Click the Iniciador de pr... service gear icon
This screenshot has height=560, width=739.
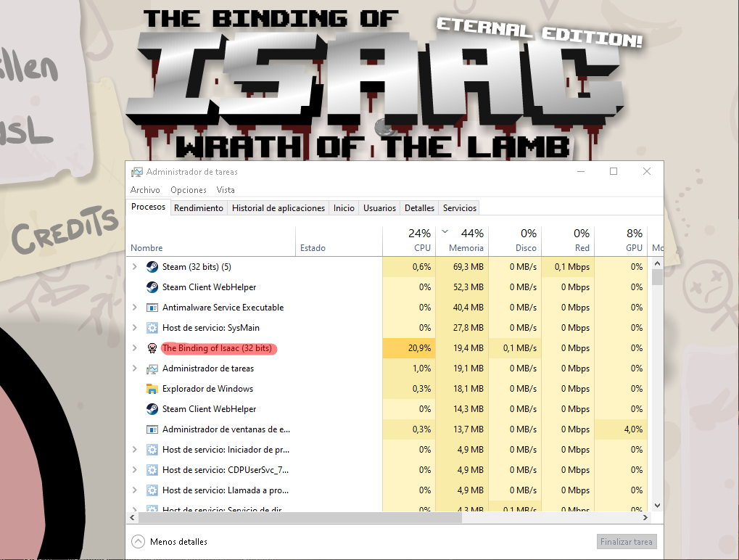152,450
